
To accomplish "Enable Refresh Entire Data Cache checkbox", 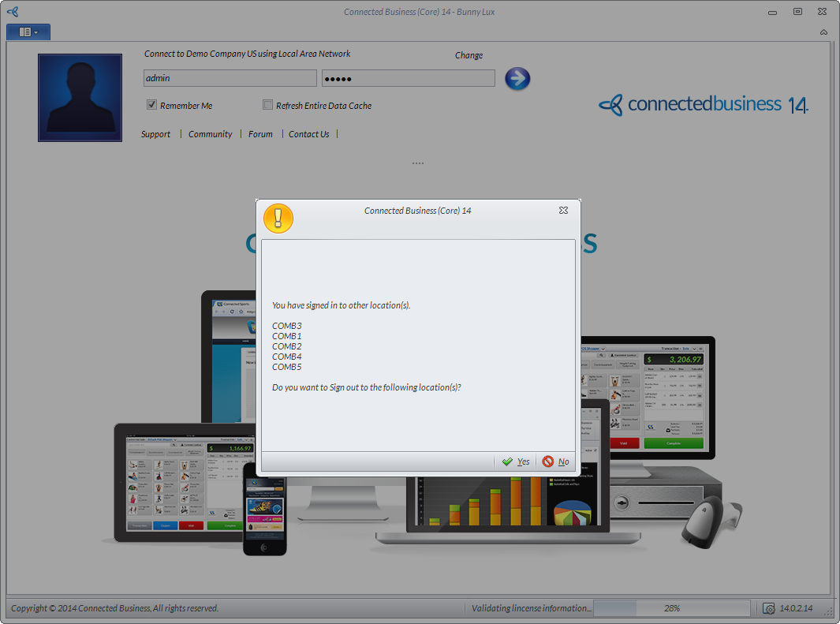I will tap(267, 105).
